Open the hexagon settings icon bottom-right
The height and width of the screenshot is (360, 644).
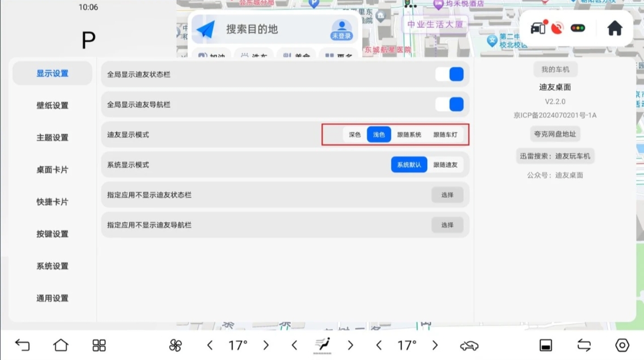pyautogui.click(x=622, y=345)
